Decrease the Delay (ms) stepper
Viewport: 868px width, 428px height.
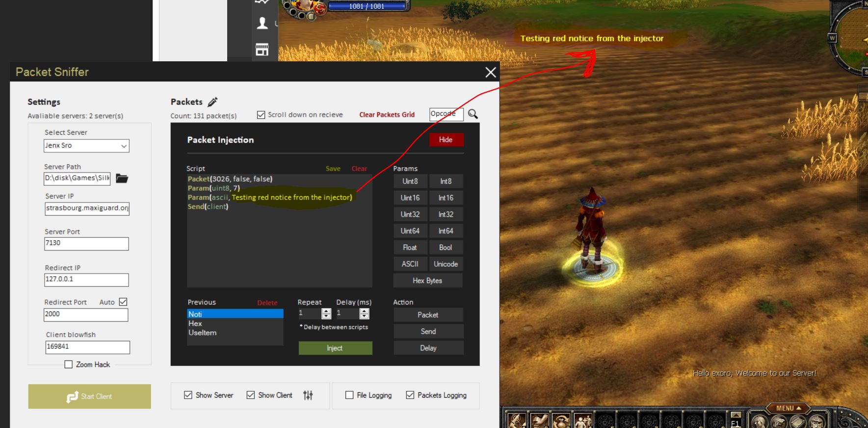pos(364,317)
